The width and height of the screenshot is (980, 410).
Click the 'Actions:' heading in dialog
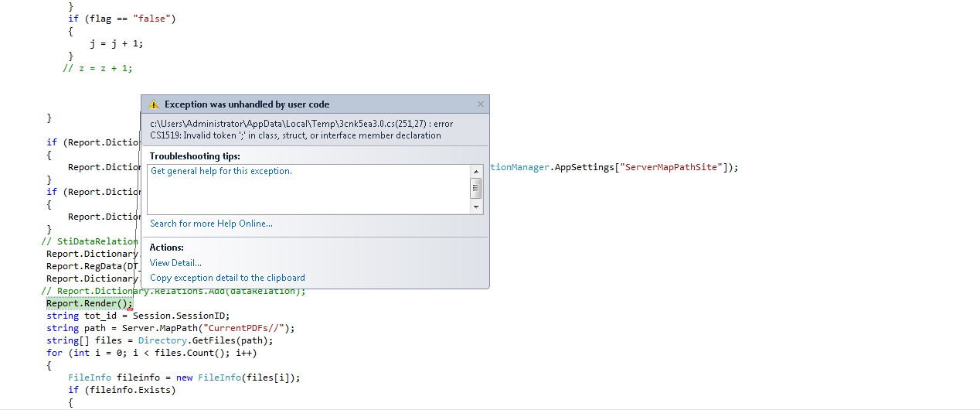(x=167, y=248)
